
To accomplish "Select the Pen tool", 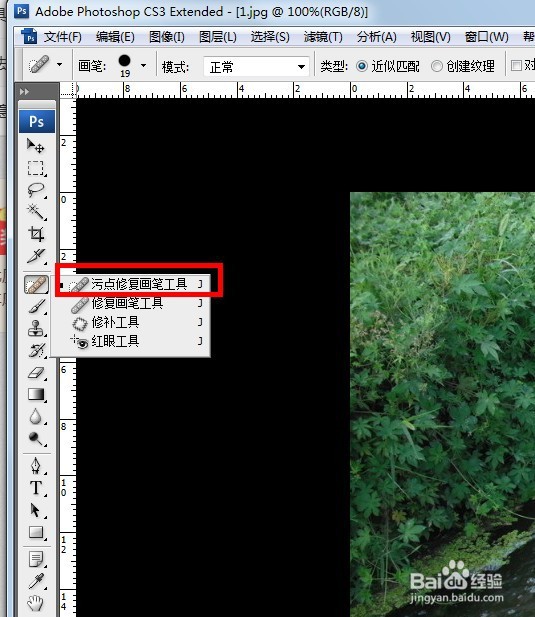I will click(x=36, y=466).
